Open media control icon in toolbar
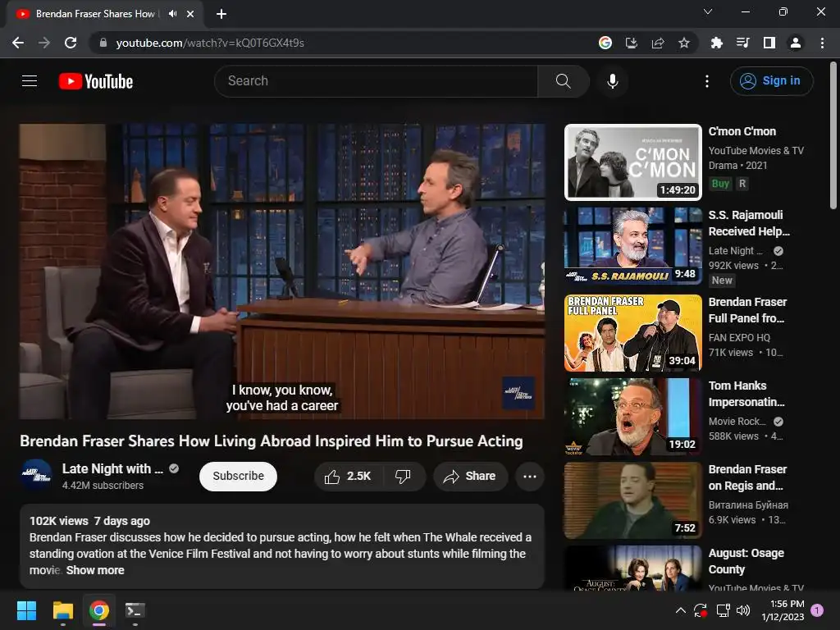840x630 pixels. point(742,43)
